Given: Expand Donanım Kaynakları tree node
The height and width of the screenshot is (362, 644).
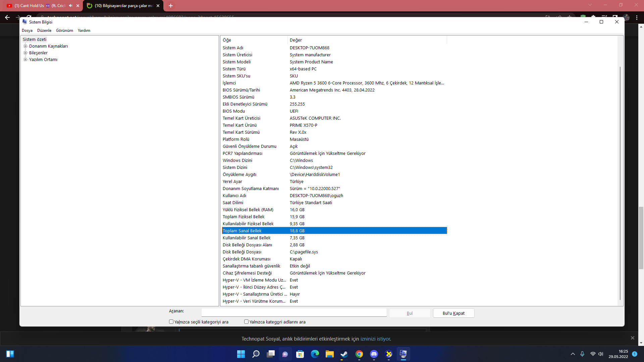Looking at the screenshot, I should [x=25, y=46].
